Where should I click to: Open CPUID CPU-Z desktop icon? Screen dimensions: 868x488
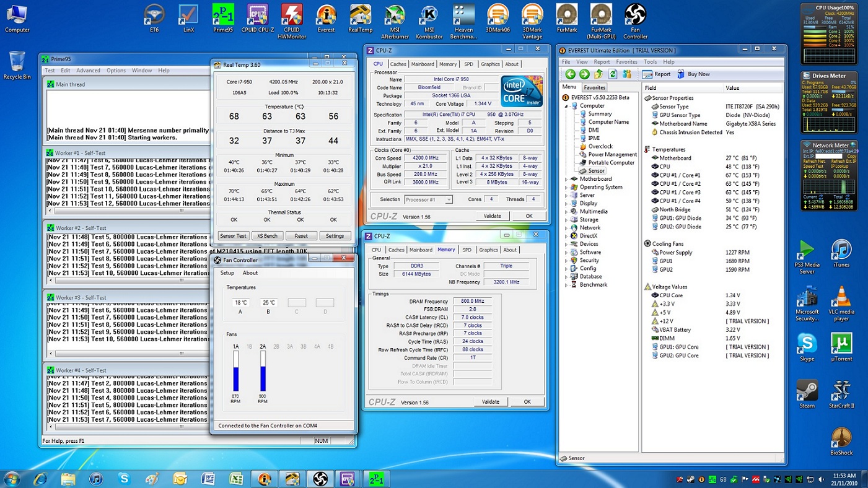tap(257, 19)
